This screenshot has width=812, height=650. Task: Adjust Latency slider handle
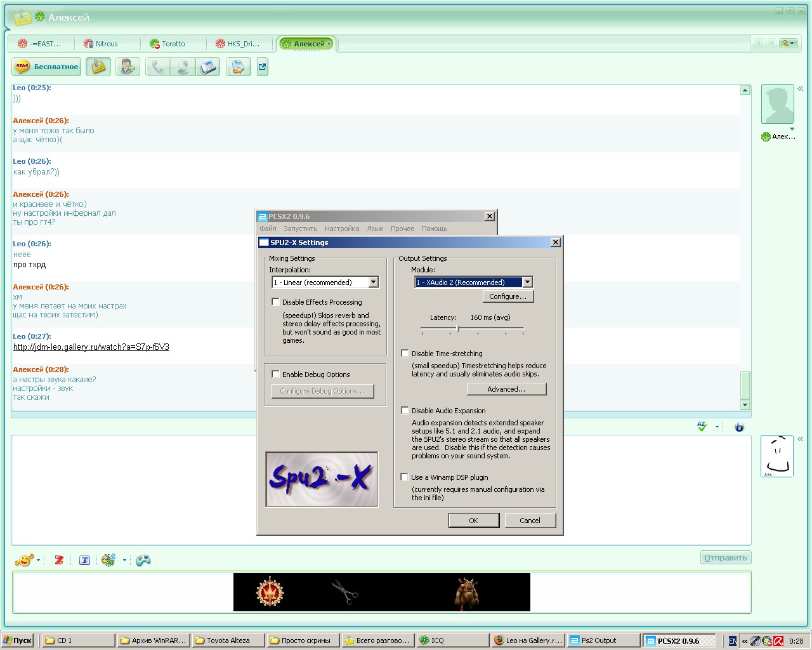pyautogui.click(x=457, y=329)
